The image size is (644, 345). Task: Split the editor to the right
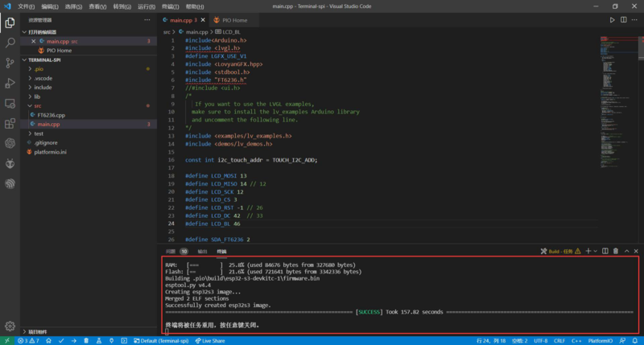pos(625,19)
